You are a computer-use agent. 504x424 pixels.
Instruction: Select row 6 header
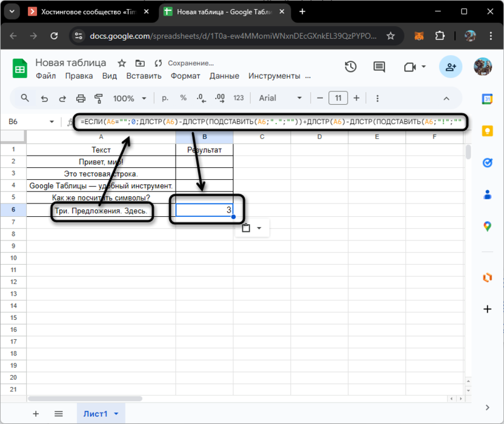[x=13, y=210]
